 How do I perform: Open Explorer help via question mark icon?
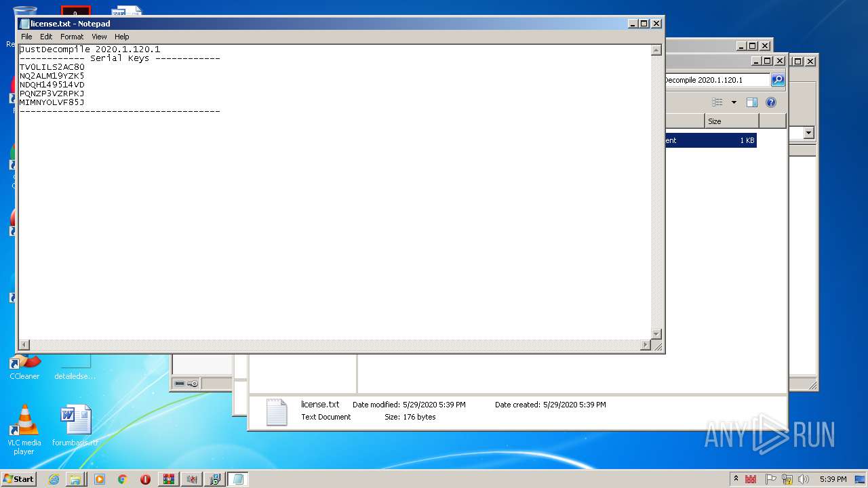(x=771, y=102)
